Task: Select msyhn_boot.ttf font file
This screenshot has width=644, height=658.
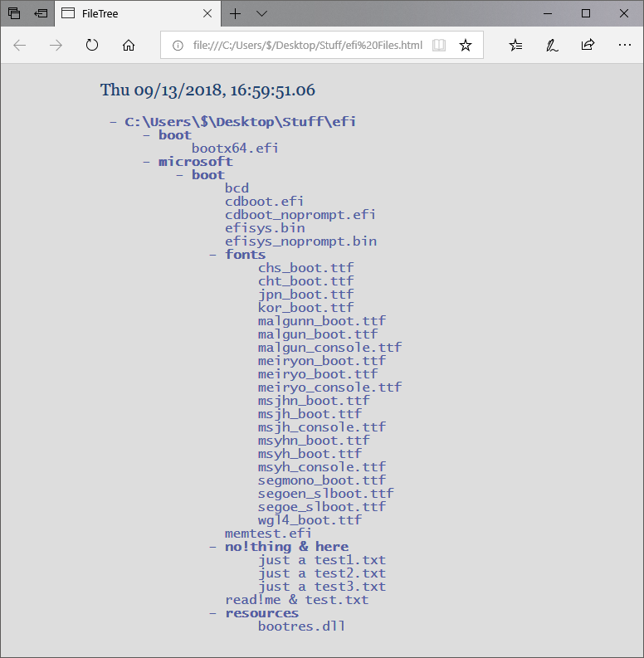Action: 314,441
